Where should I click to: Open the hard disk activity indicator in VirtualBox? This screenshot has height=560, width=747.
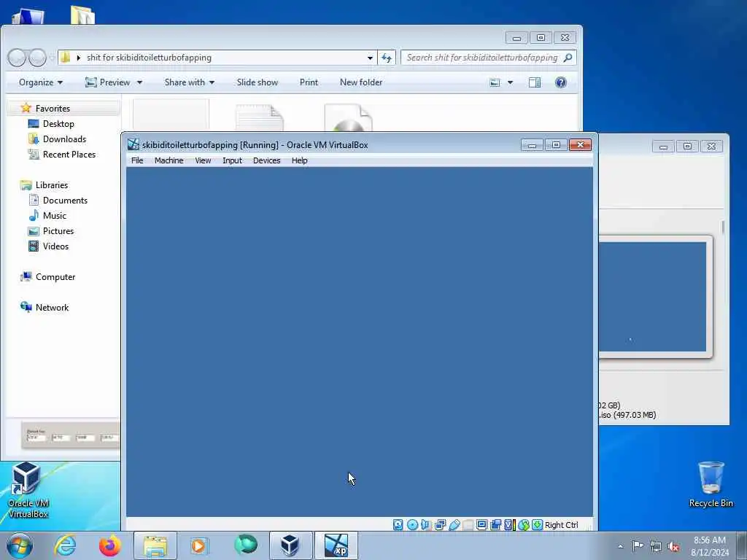[398, 525]
